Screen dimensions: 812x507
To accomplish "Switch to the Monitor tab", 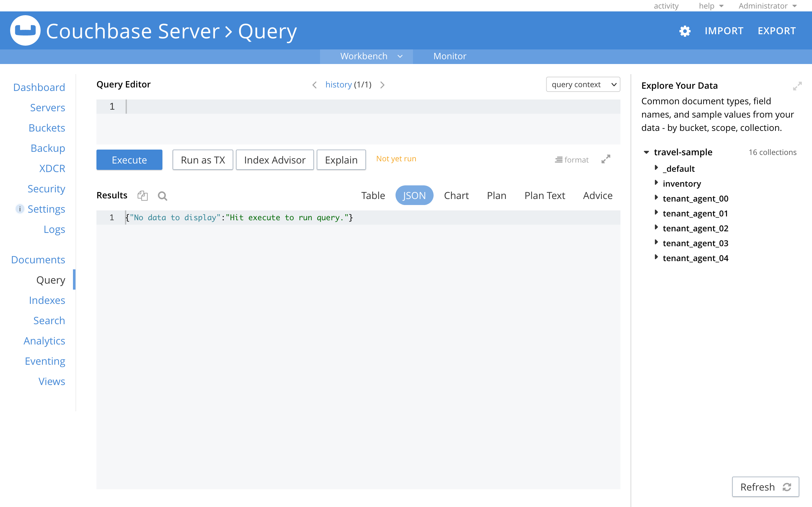I will 450,56.
